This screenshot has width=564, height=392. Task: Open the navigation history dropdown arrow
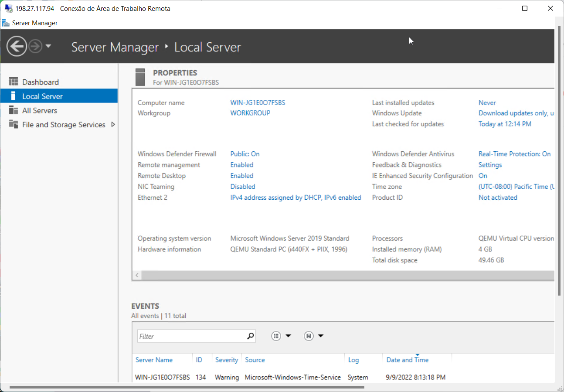pos(48,46)
